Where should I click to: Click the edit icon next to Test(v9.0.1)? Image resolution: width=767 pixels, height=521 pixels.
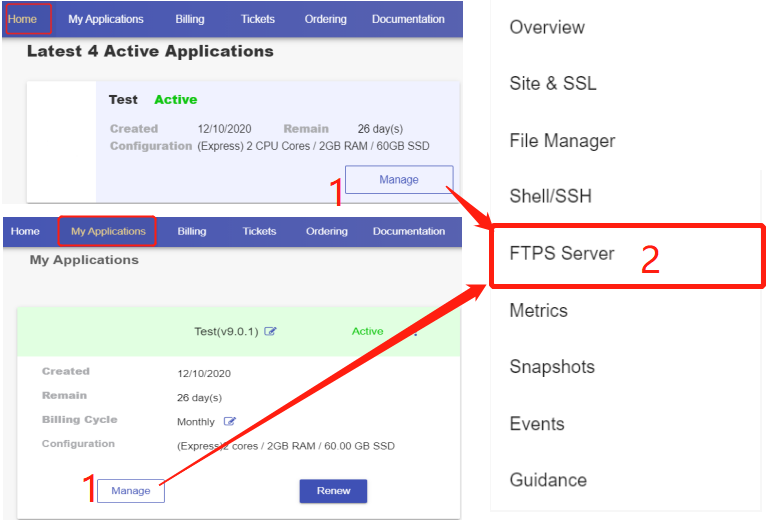270,332
